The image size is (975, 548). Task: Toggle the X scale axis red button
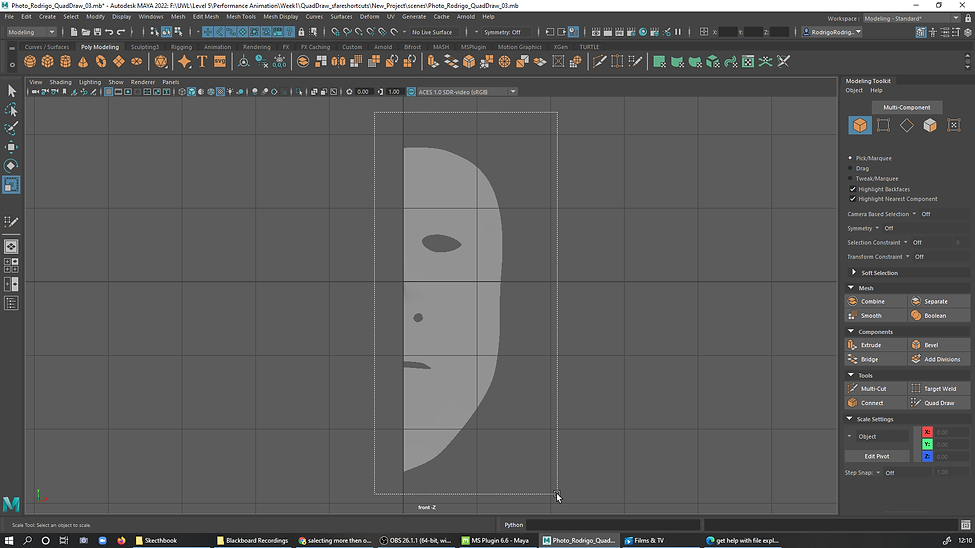point(927,432)
